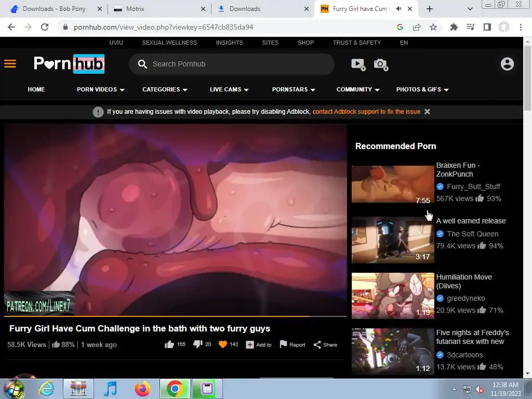The width and height of the screenshot is (532, 399).
Task: Click the music note app on the taskbar
Action: coord(111,389)
